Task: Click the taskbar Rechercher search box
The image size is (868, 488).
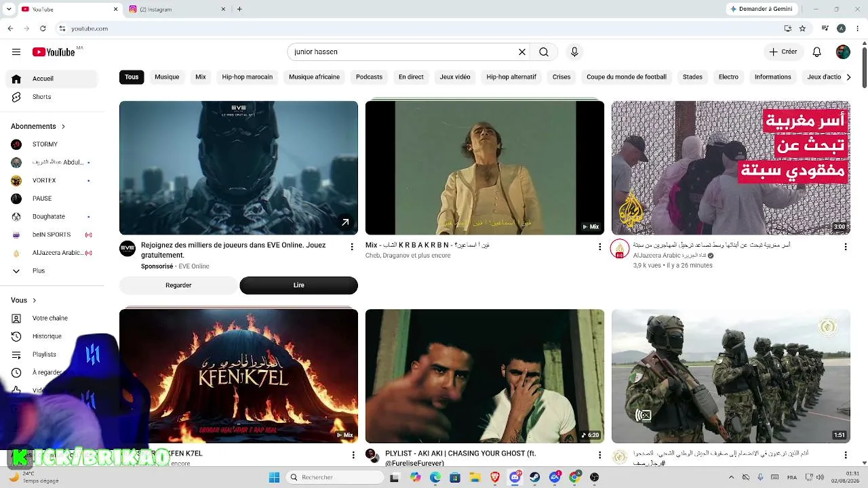Action: pyautogui.click(x=335, y=478)
